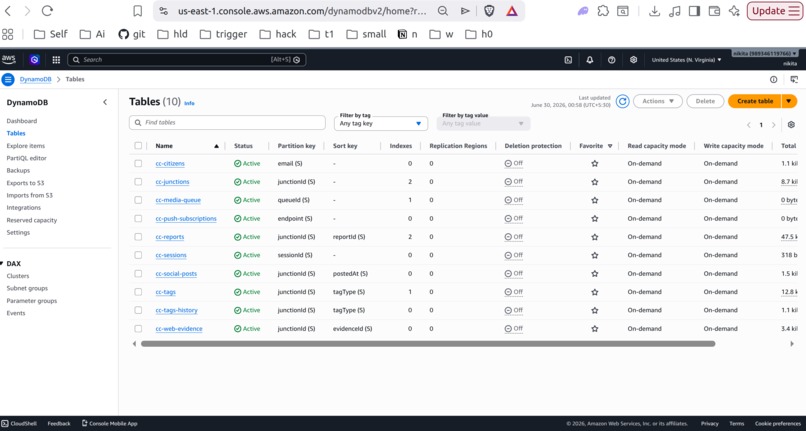Favorite the cc-junctions table star
806x431 pixels.
click(595, 182)
